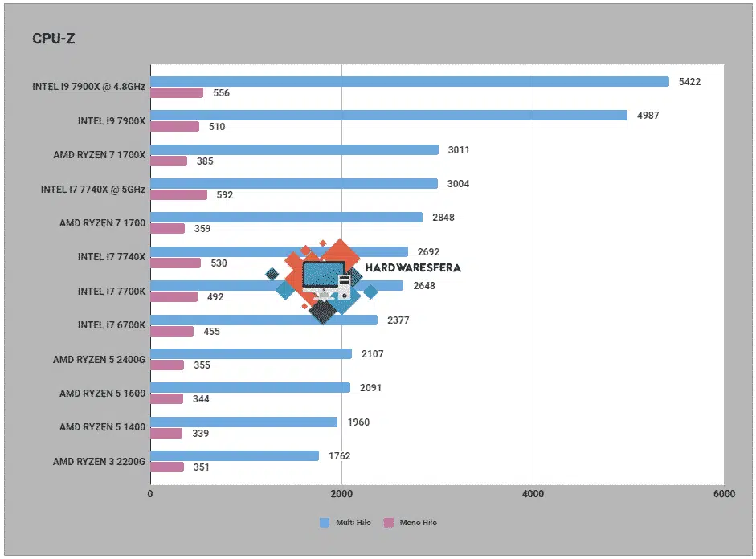
Task: Select the value label 1960
Action: (x=358, y=422)
